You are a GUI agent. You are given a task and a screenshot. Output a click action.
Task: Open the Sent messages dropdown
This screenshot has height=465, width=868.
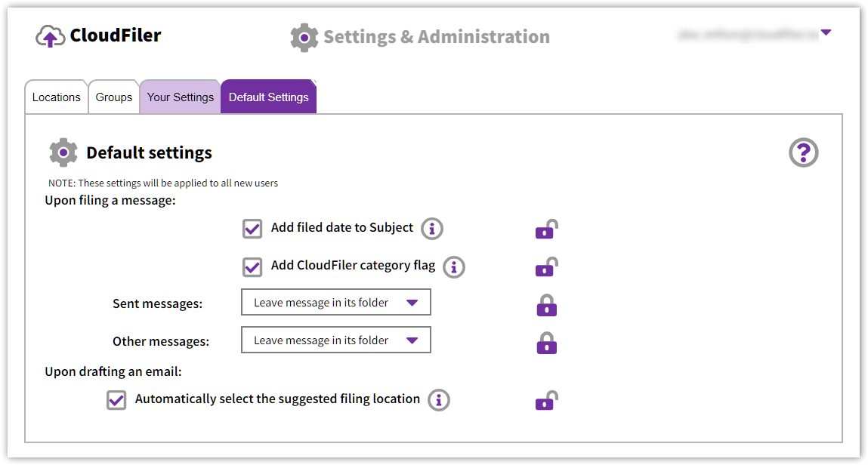336,303
